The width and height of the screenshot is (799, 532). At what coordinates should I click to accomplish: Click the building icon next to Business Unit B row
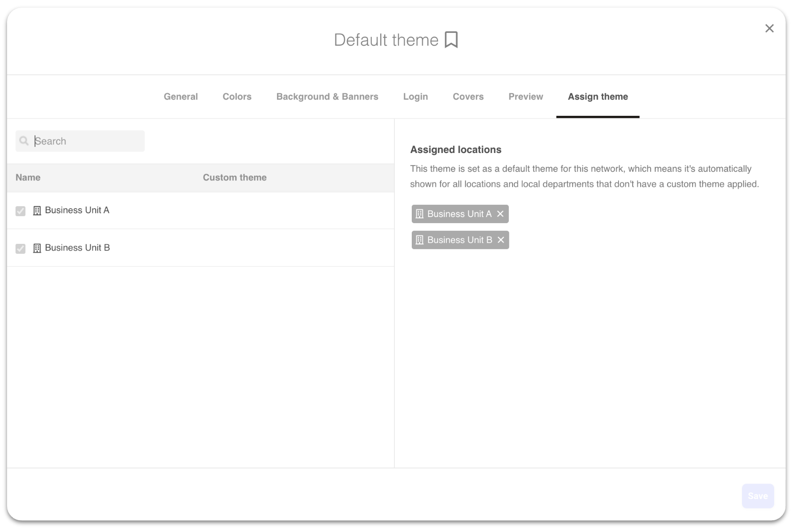click(x=37, y=248)
